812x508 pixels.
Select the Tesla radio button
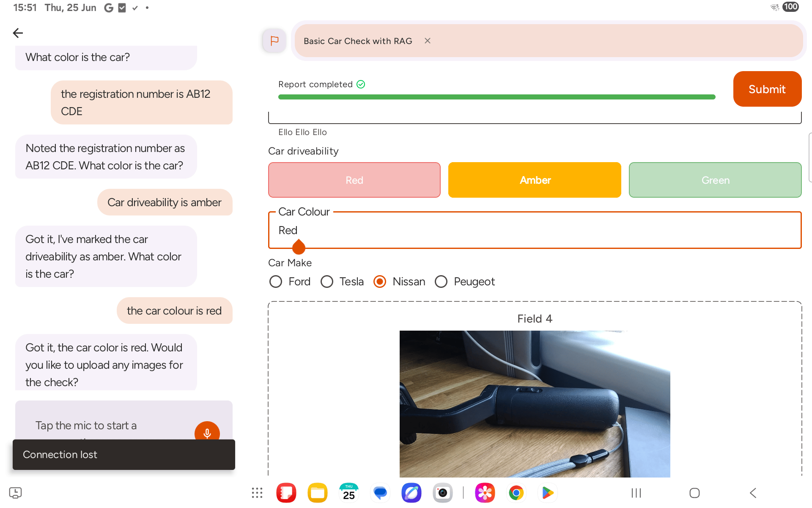click(x=326, y=282)
